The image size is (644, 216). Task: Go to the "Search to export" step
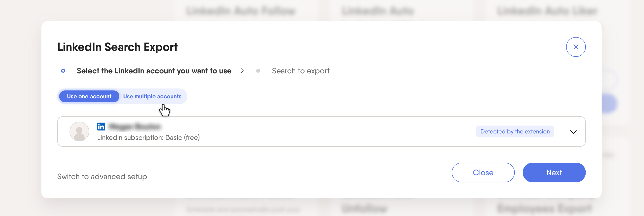tap(301, 71)
